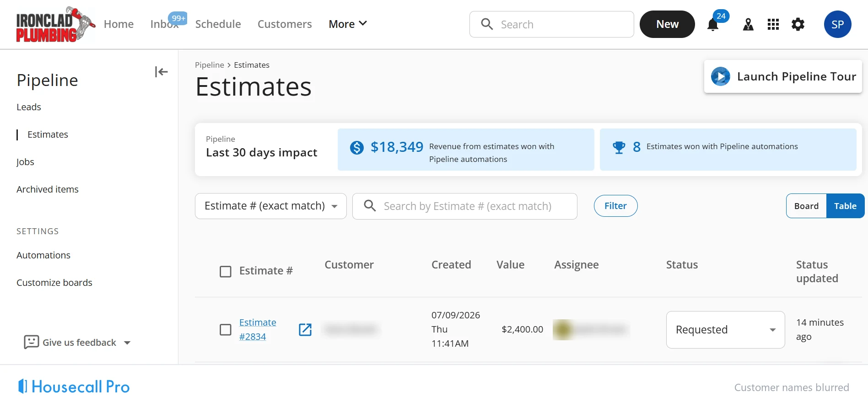Click the Estimates breadcrumb text
Screen dimensions: 868x408
252,65
